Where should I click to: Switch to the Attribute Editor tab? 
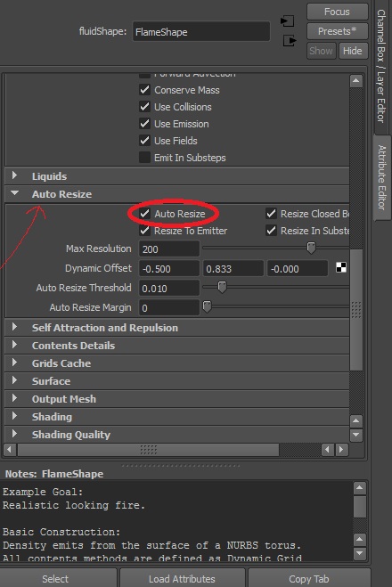(x=382, y=177)
